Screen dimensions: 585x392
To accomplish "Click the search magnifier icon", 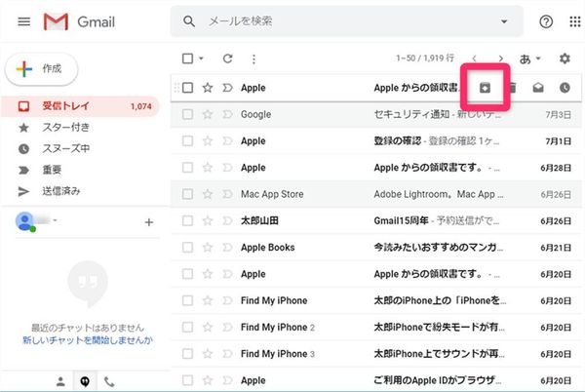I will pos(189,21).
